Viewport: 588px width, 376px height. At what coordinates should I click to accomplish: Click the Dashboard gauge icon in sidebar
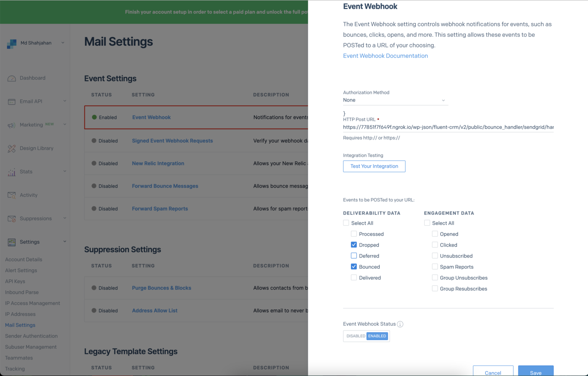pos(11,78)
